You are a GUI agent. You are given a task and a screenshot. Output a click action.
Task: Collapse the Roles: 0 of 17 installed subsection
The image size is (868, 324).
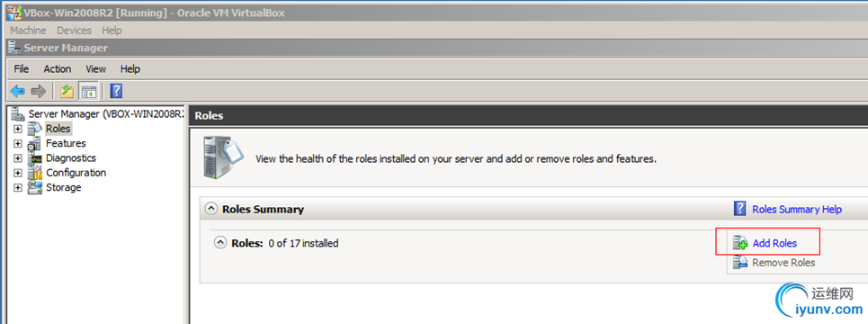point(220,243)
